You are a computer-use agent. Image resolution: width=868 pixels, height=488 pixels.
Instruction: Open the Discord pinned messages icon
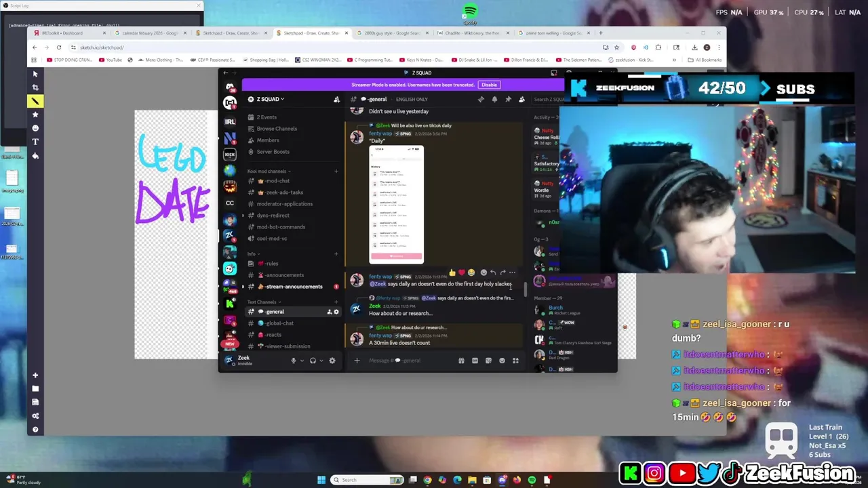coord(508,100)
